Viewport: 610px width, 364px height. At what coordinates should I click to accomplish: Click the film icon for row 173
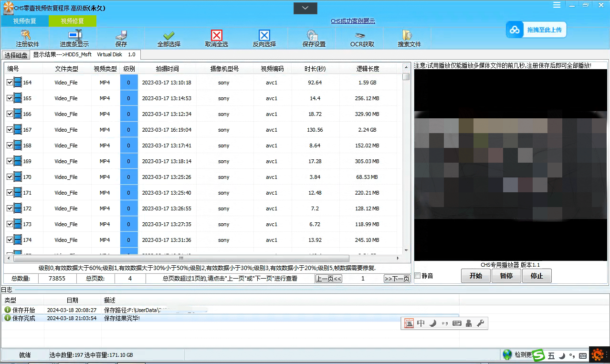[x=18, y=224]
